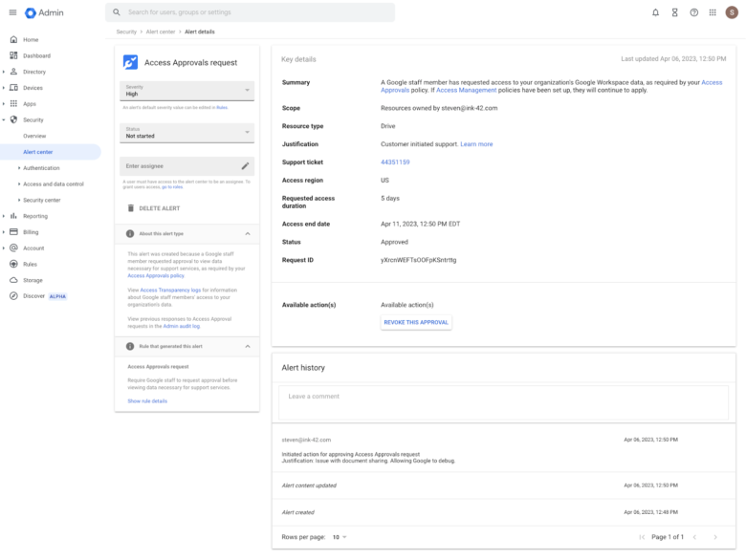Click the Home icon in sidebar
Screen dimensions: 746x560
tap(13, 39)
